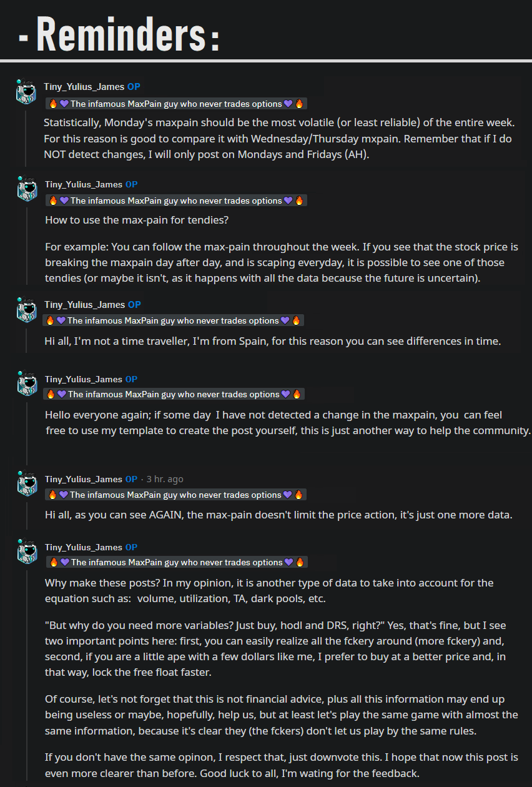The image size is (532, 787).
Task: Click the flair badge above the time traveller comment
Action: [173, 320]
